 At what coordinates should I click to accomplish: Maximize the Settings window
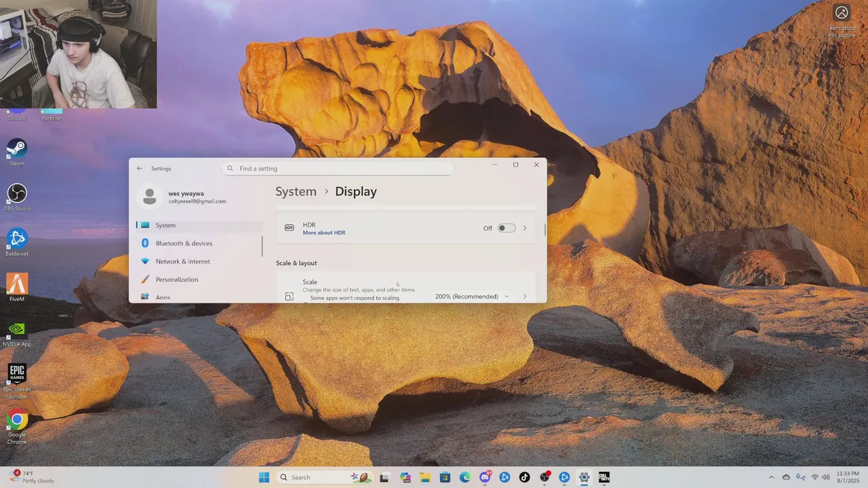(515, 165)
